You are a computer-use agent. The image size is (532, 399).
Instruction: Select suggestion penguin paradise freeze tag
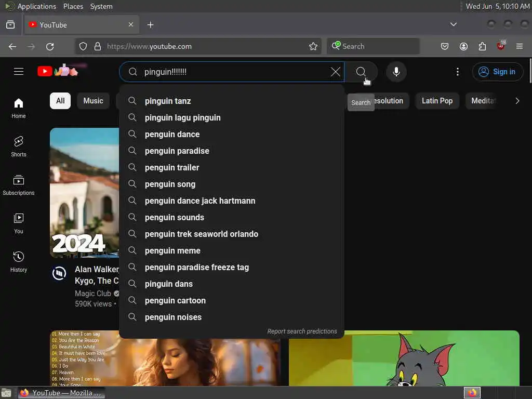232,267
